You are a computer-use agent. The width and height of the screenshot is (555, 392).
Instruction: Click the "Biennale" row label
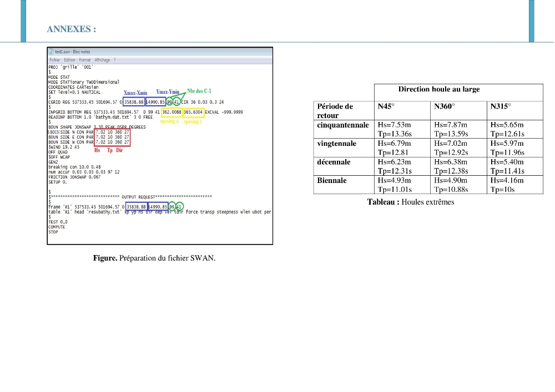pyautogui.click(x=332, y=180)
